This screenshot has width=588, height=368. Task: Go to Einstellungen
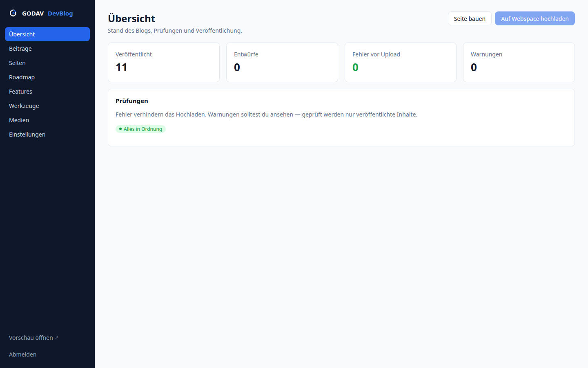(47, 135)
